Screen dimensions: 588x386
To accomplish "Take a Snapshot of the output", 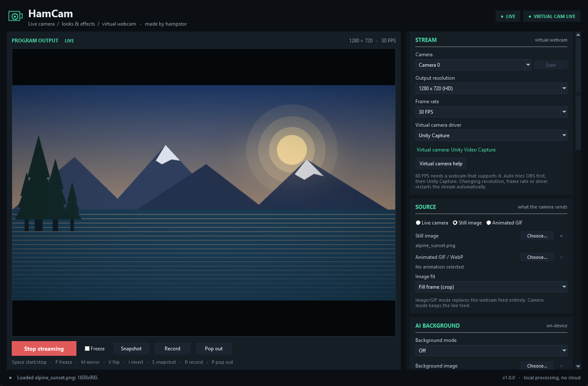I will 131,349.
